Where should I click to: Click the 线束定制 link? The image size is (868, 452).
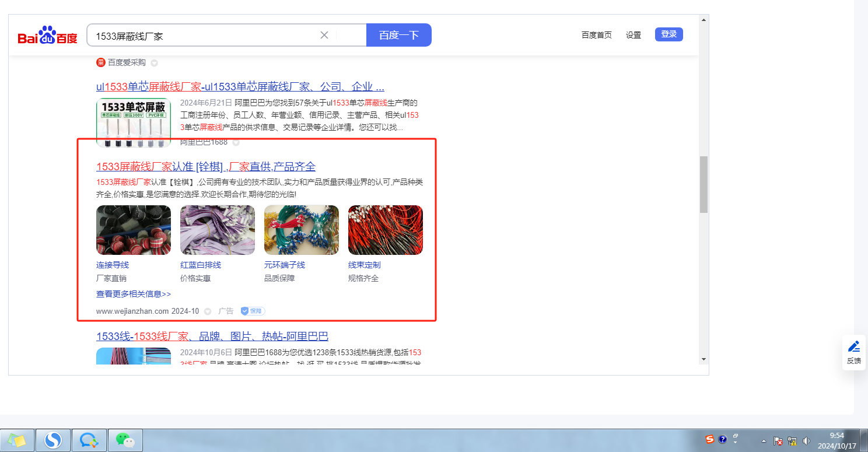[x=365, y=265]
